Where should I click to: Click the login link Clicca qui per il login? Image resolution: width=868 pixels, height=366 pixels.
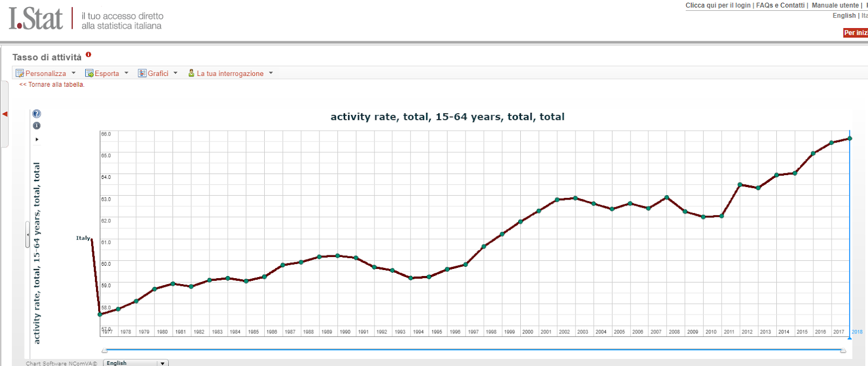tap(718, 5)
